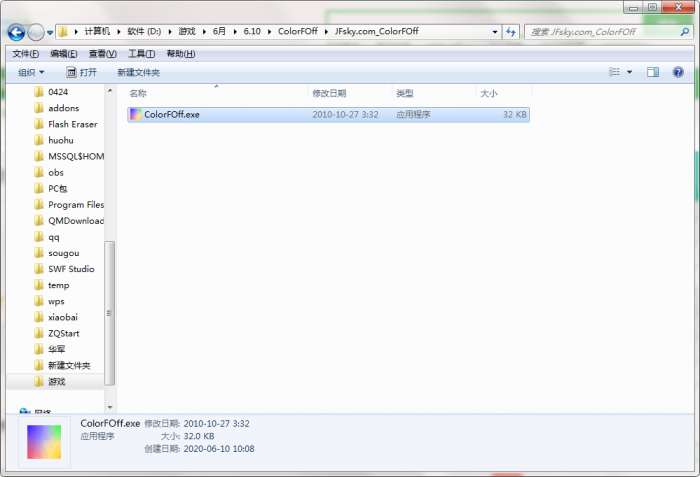Click the large ColorFOff.exe preview thumbnail
Viewport: 700px width, 477px height.
tap(44, 442)
